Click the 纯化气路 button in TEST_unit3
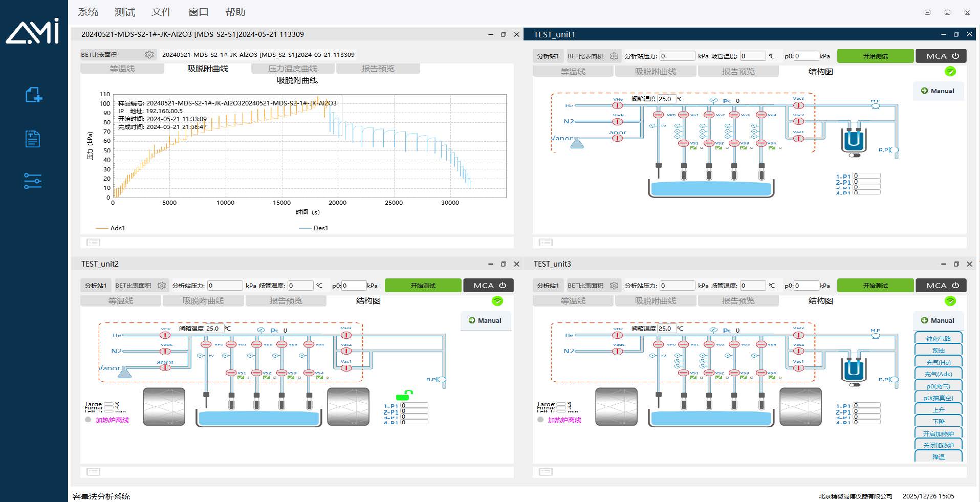The width and height of the screenshot is (980, 502). coord(938,339)
